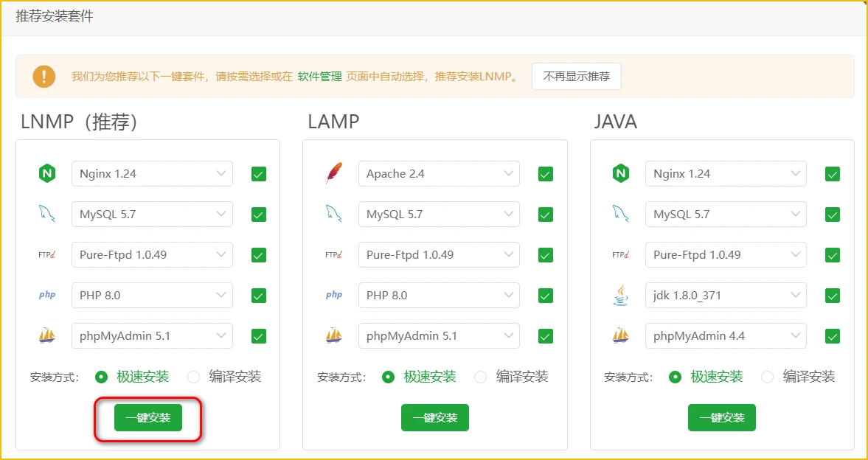The height and width of the screenshot is (460, 868).
Task: Click the PHP icon in LNMP column
Action: tap(47, 295)
